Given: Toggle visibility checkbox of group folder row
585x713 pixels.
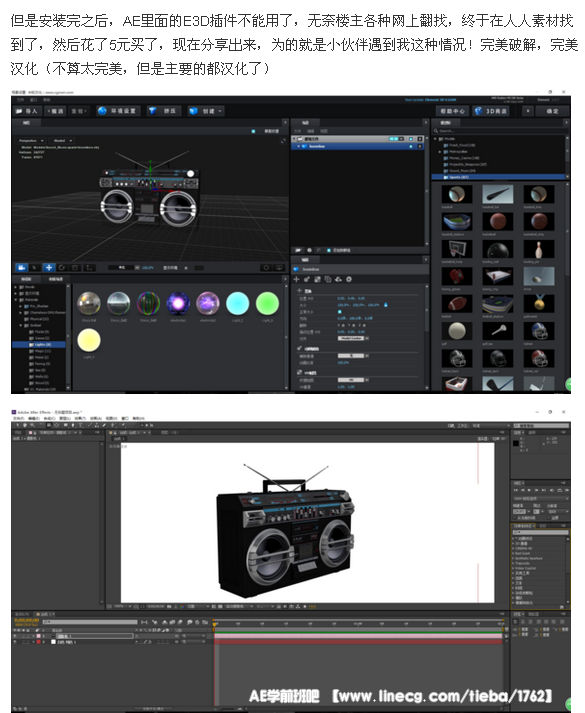Looking at the screenshot, I should (411, 139).
